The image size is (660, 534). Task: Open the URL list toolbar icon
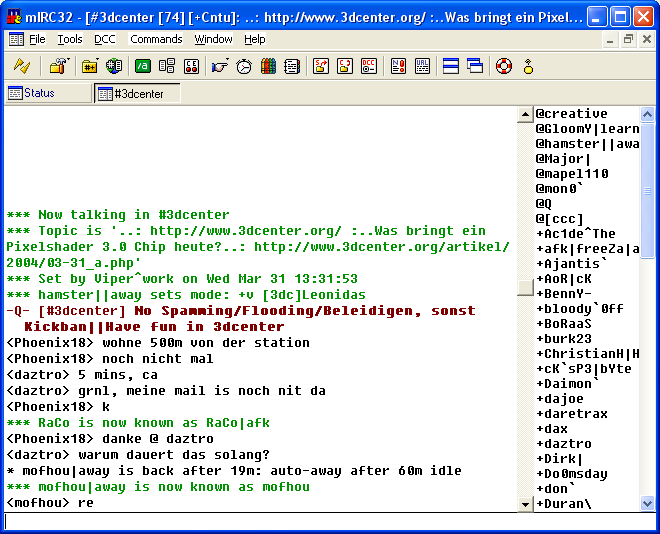422,66
